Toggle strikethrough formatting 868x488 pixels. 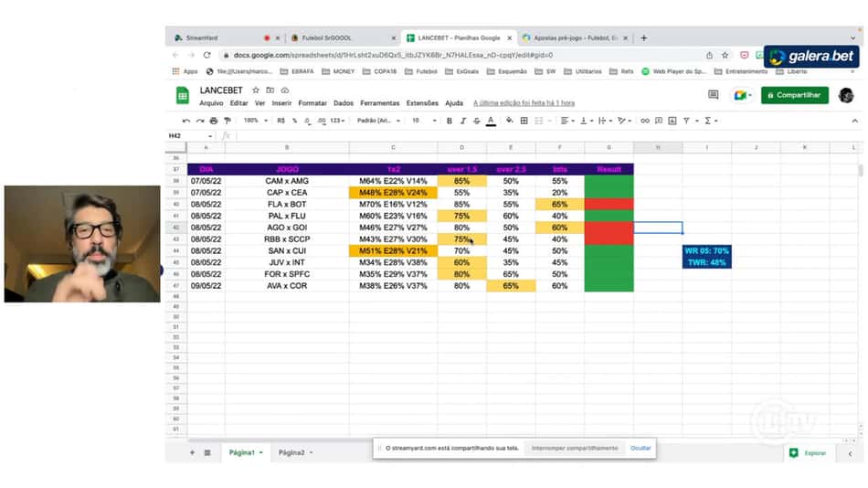coord(477,121)
